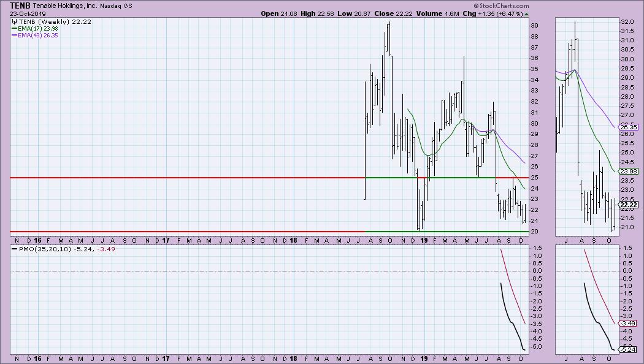Viewport: 644px width, 364px height.
Task: Click the TENB ticker symbol title
Action: (20, 6)
